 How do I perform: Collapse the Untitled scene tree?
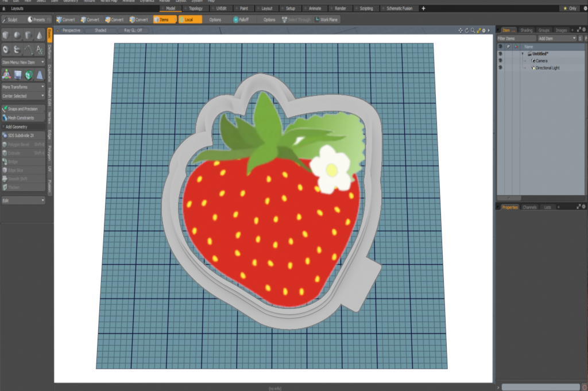(x=523, y=53)
